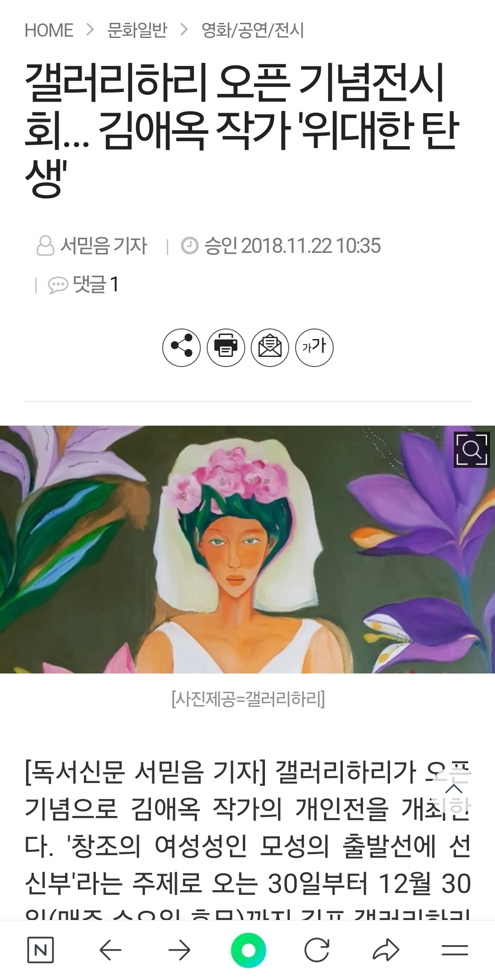Send article by email icon
The image size is (495, 980).
pyautogui.click(x=270, y=347)
